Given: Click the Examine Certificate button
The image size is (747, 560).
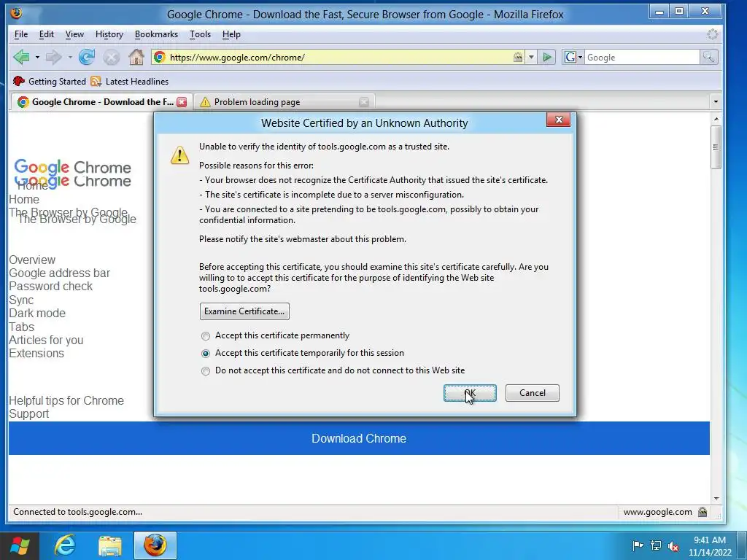Looking at the screenshot, I should tap(244, 311).
